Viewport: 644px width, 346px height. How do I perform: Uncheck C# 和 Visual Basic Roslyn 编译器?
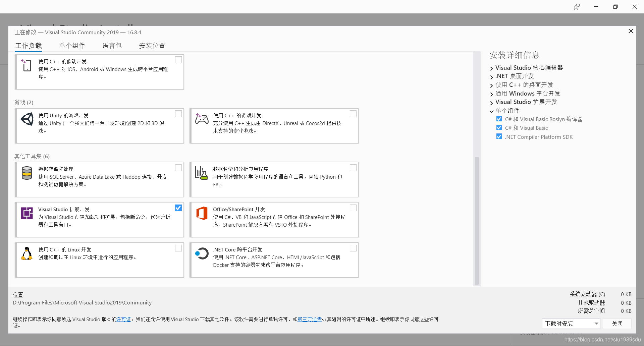pyautogui.click(x=499, y=119)
